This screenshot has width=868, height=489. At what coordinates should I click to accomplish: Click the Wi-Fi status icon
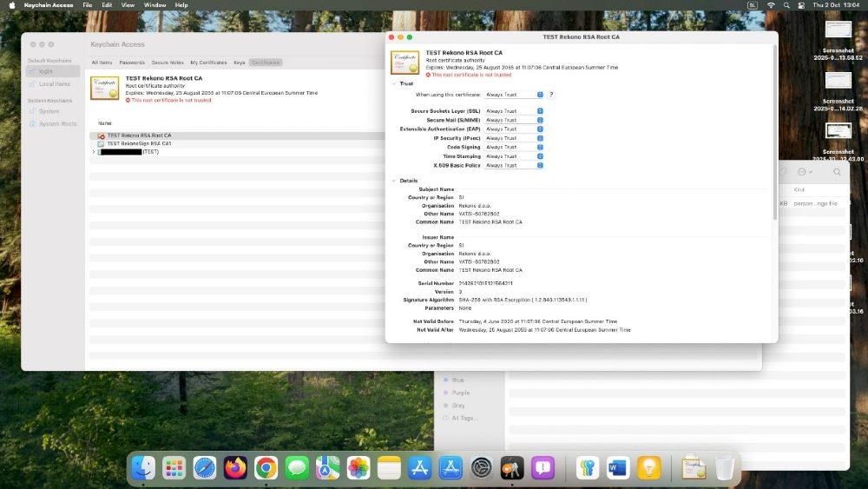pos(771,5)
